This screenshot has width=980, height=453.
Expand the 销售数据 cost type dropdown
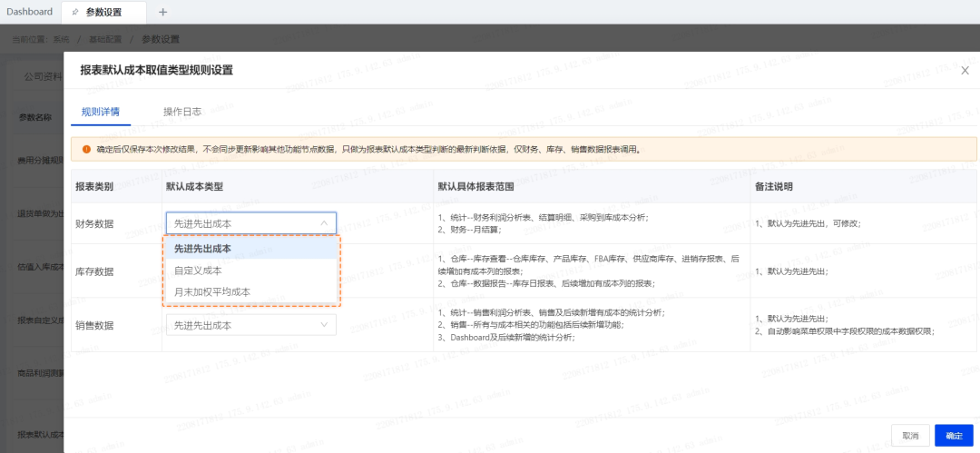tap(324, 324)
